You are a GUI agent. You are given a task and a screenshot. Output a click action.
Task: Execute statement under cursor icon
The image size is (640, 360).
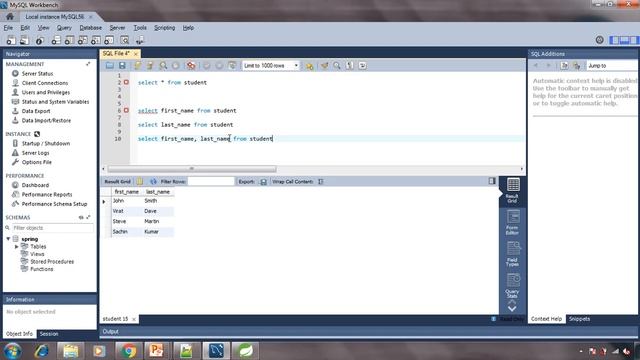150,65
